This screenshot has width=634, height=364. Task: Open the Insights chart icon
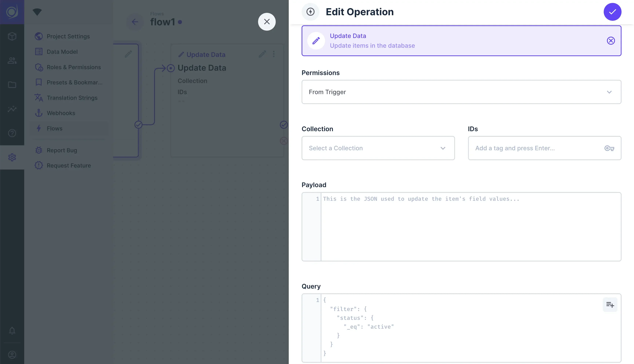[x=12, y=109]
